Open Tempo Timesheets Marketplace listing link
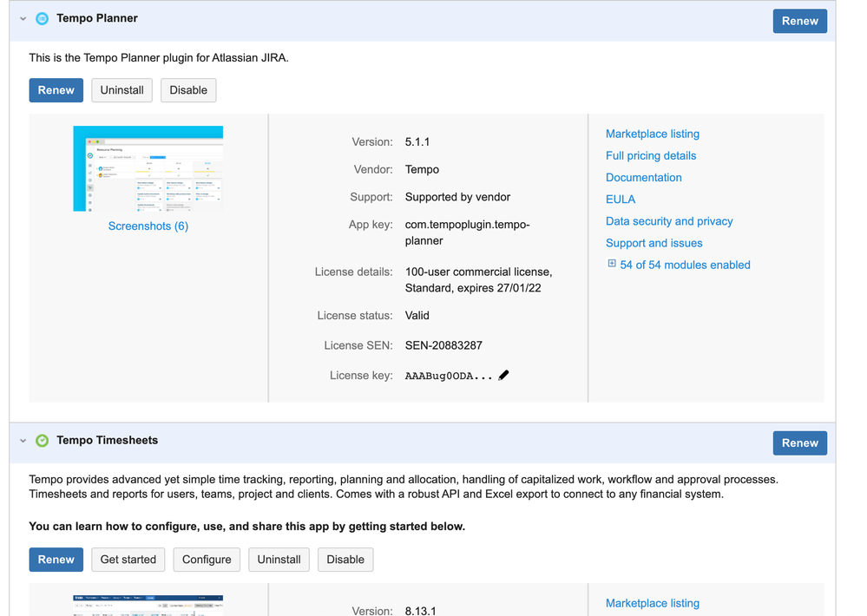Viewport: 867px width, 616px height. [653, 603]
